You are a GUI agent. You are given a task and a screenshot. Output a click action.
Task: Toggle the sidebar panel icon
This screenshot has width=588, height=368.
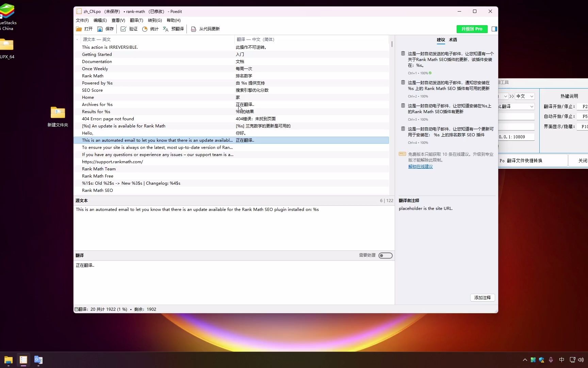[494, 29]
